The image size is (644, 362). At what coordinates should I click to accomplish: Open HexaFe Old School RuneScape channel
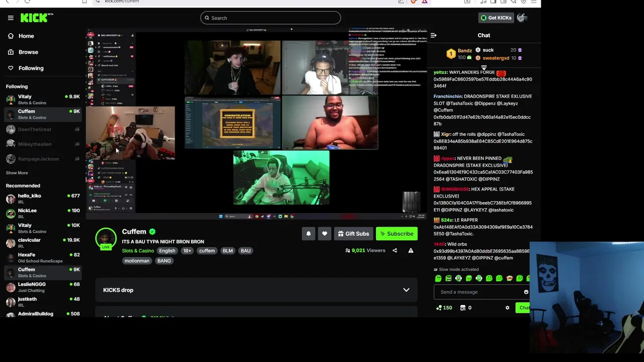(43, 258)
